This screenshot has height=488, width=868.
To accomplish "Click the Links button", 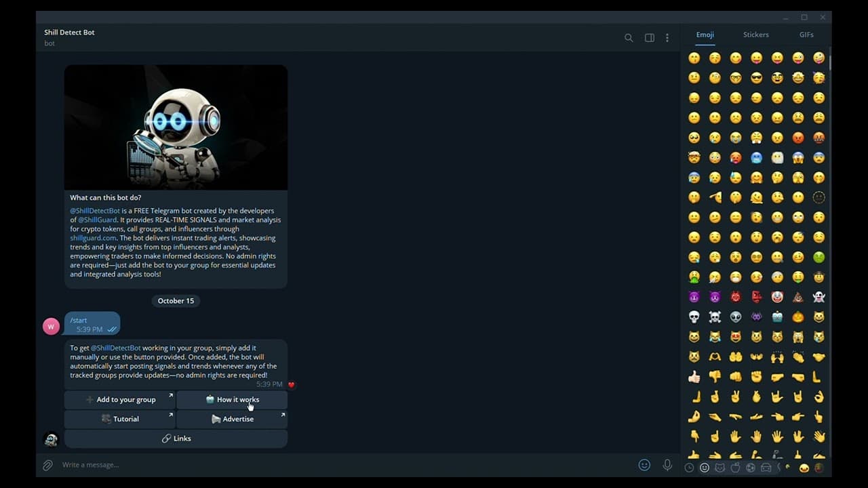I will click(176, 439).
